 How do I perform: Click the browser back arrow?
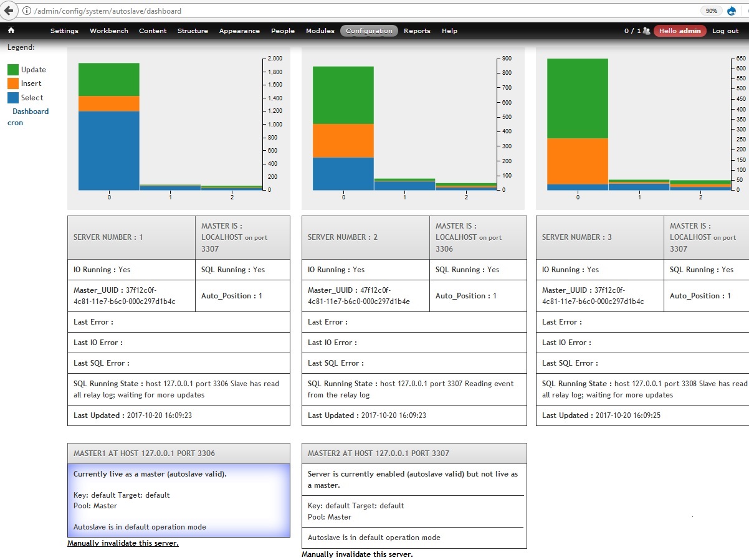point(7,11)
